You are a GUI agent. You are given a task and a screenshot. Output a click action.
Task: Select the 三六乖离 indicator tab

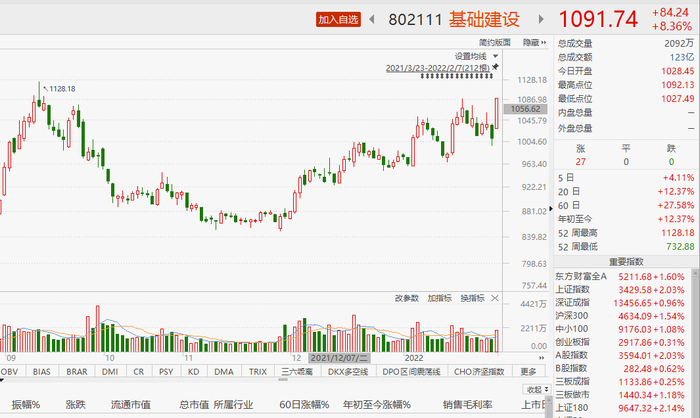click(297, 372)
